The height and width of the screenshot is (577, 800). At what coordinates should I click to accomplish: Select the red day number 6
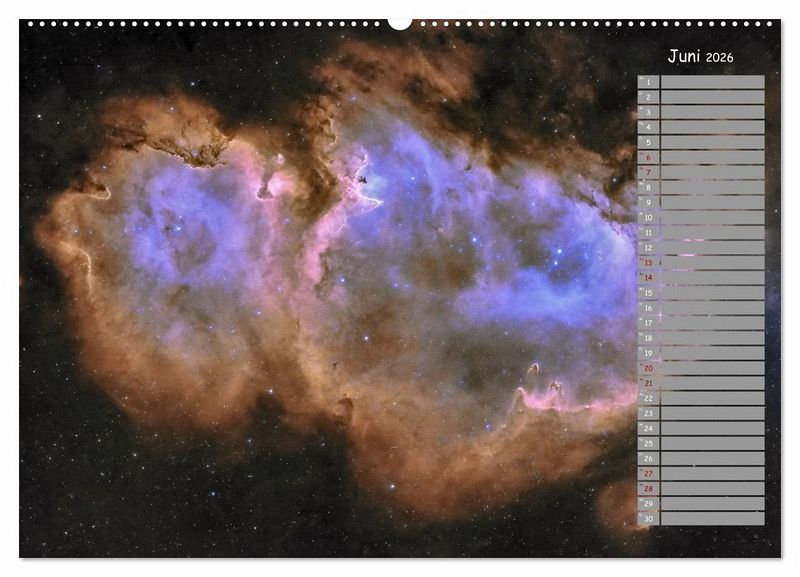tap(648, 158)
